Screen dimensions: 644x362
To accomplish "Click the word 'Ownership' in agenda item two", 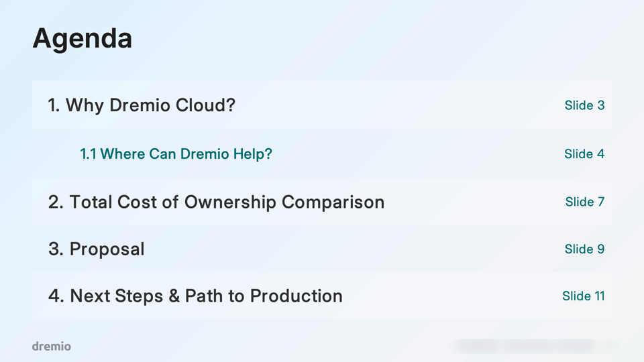I will tap(230, 202).
